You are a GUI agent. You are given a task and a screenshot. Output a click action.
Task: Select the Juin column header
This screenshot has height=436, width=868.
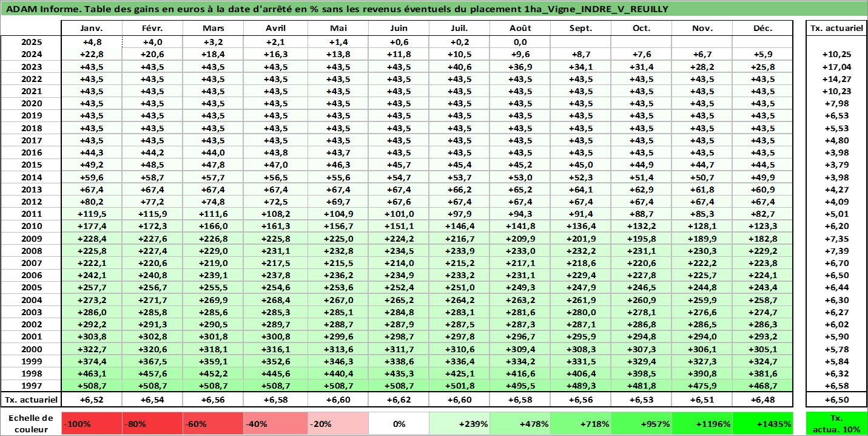[399, 29]
